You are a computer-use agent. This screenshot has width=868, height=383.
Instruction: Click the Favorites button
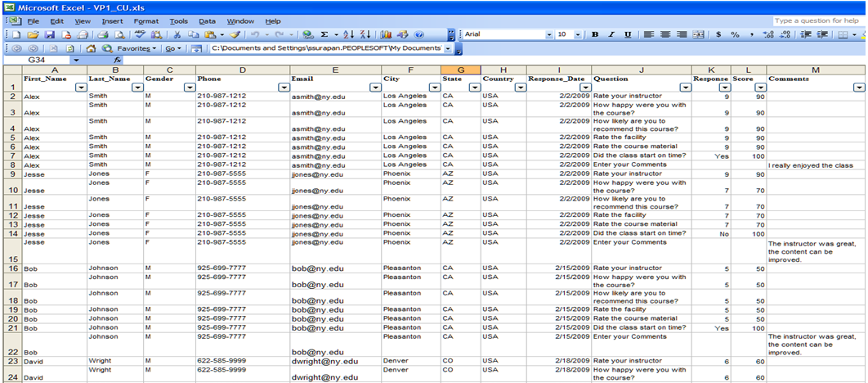tap(136, 49)
